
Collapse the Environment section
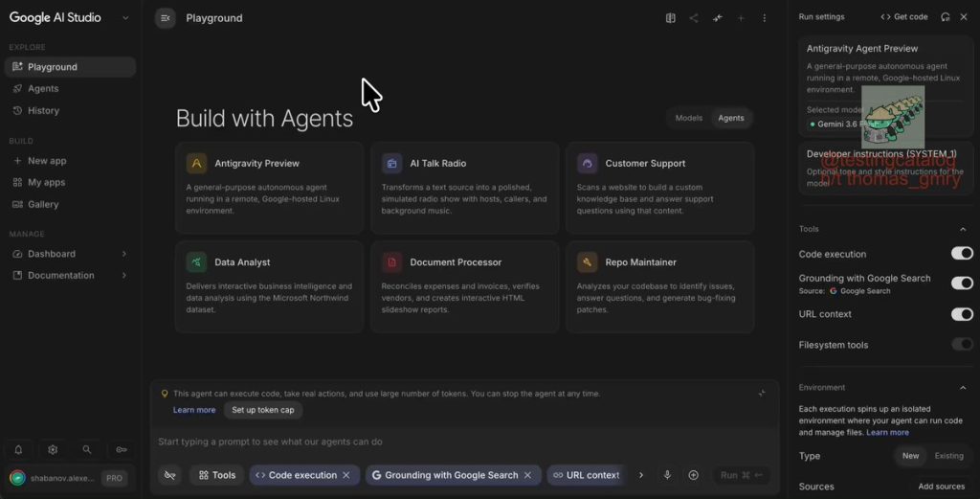(963, 388)
